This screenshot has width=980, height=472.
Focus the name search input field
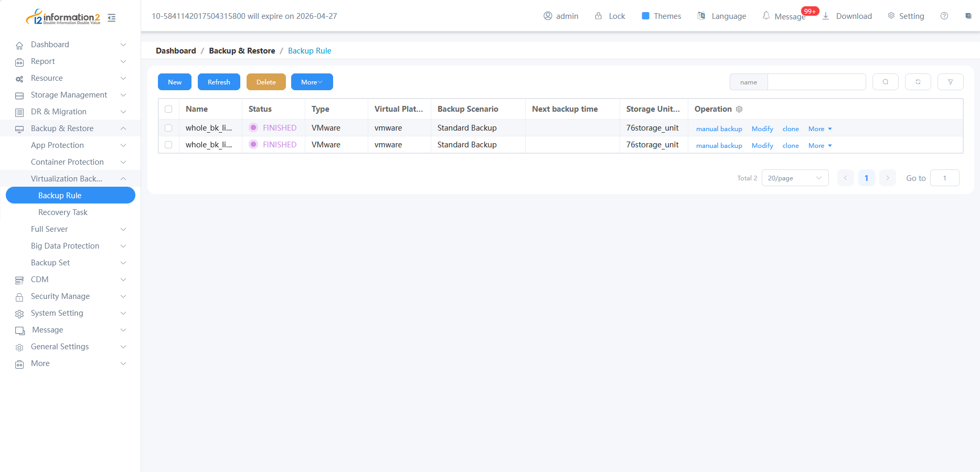(816, 82)
